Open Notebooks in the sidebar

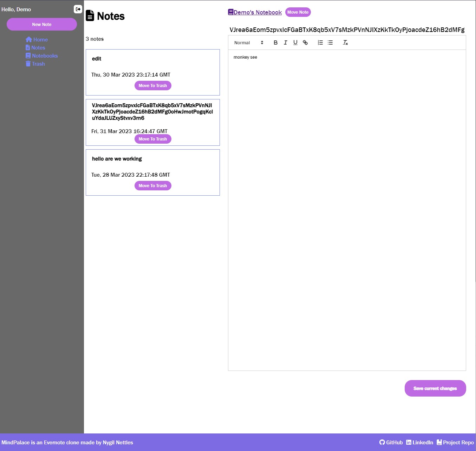(42, 56)
